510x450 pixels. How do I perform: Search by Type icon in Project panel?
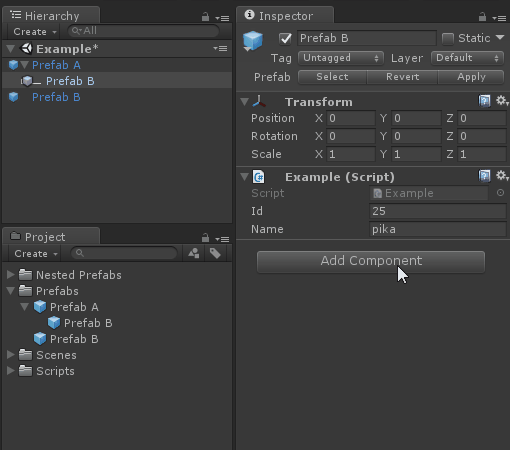[194, 253]
